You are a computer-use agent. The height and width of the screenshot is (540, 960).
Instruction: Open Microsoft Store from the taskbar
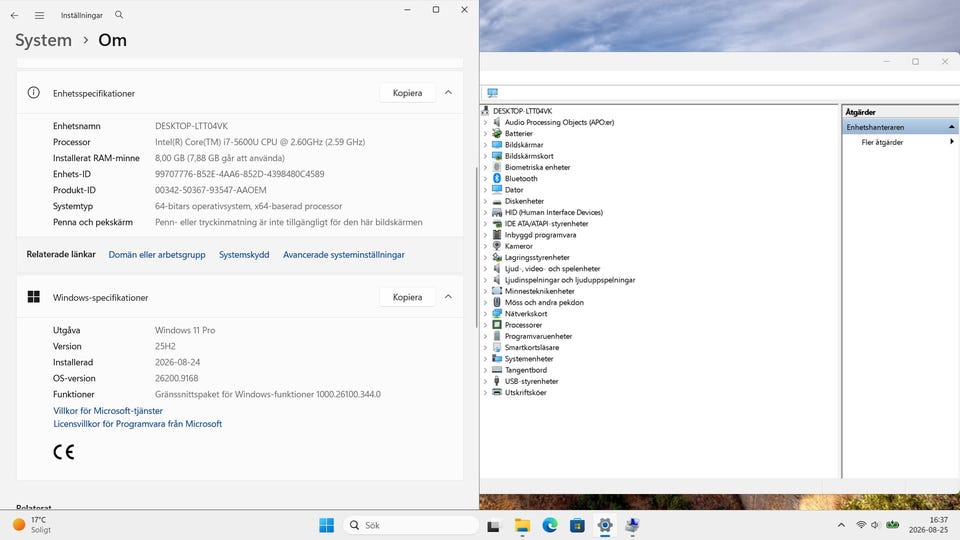577,525
